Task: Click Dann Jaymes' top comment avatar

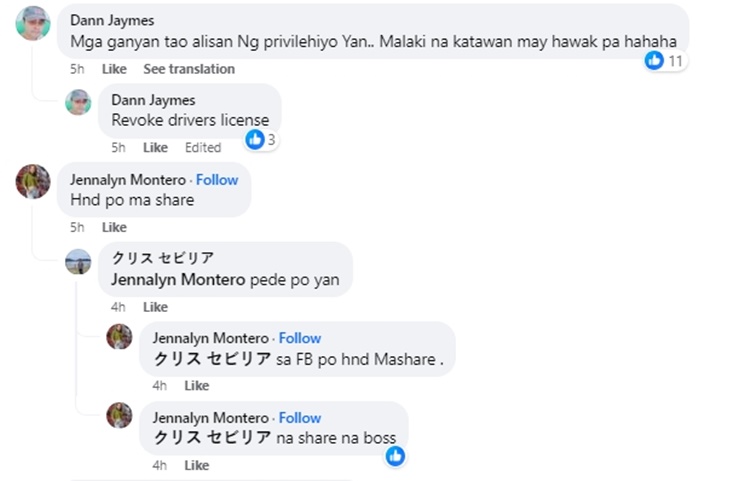Action: (33, 22)
